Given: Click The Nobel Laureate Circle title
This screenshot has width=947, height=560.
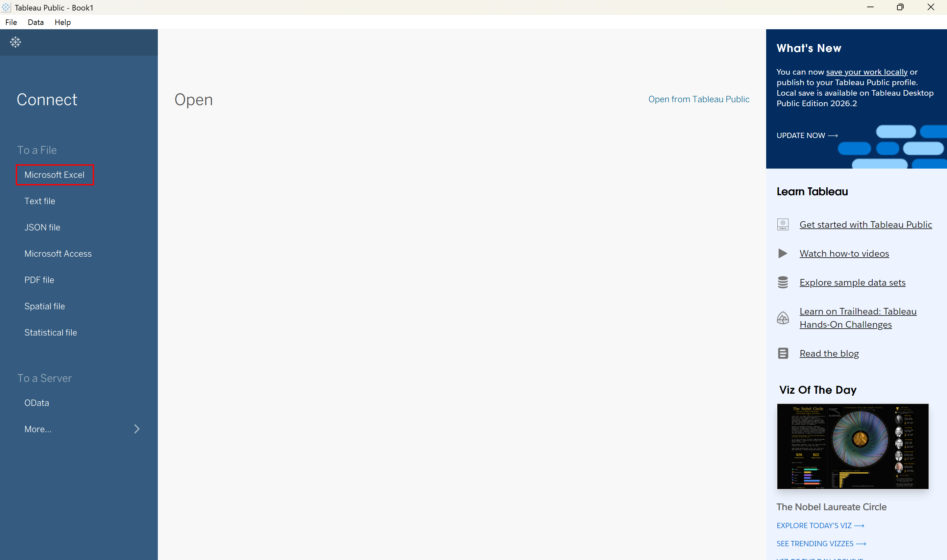Looking at the screenshot, I should point(831,507).
